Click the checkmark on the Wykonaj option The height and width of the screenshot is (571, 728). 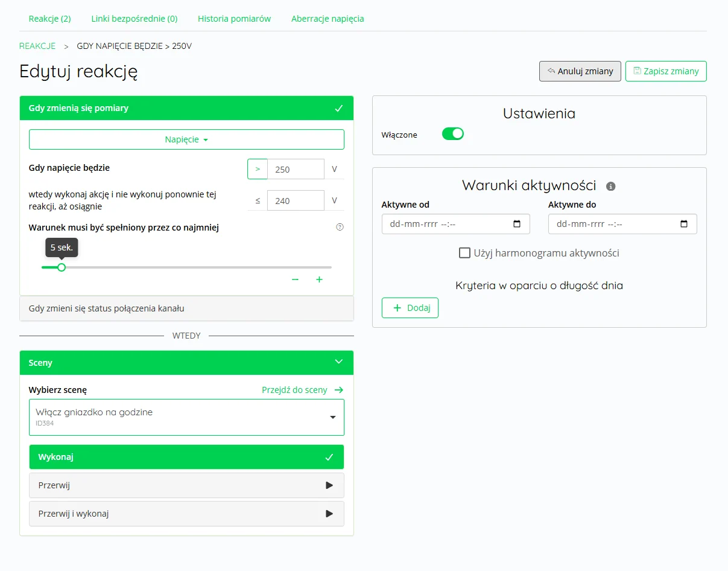coord(329,457)
